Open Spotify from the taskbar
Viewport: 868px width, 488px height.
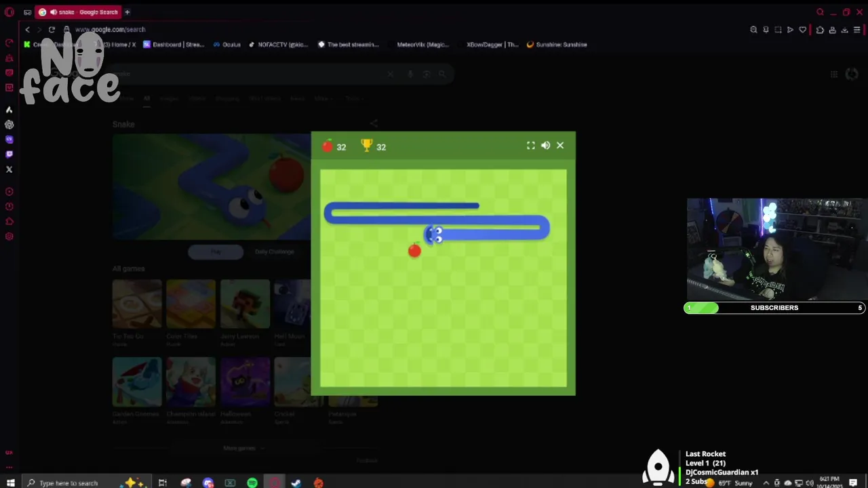point(252,483)
